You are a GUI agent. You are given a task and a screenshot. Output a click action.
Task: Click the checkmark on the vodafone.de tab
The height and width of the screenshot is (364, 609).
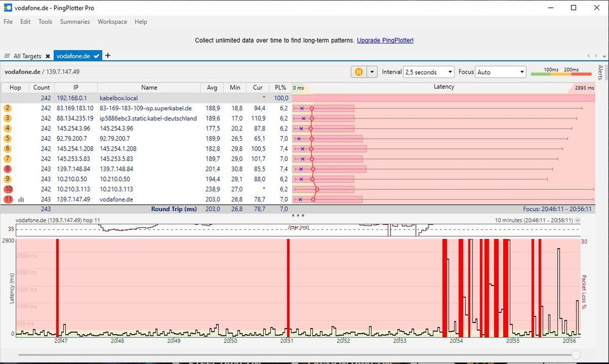click(96, 56)
